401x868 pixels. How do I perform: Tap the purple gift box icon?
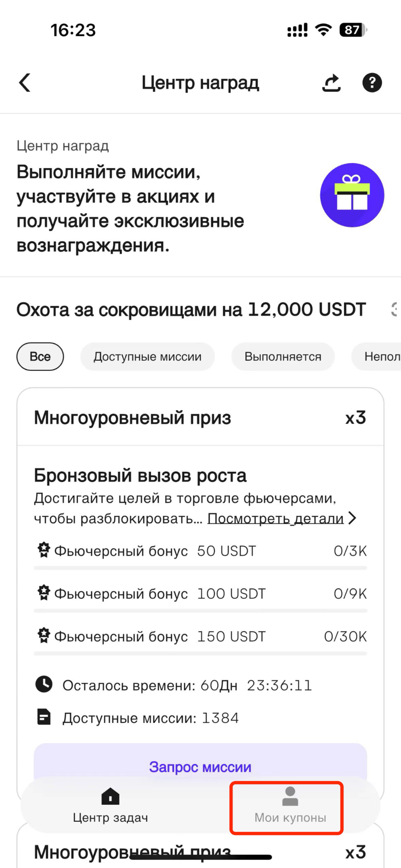point(352,195)
